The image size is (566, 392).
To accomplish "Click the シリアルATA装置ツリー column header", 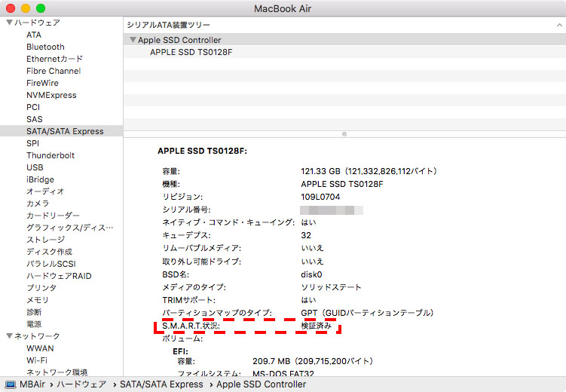I will click(x=168, y=25).
